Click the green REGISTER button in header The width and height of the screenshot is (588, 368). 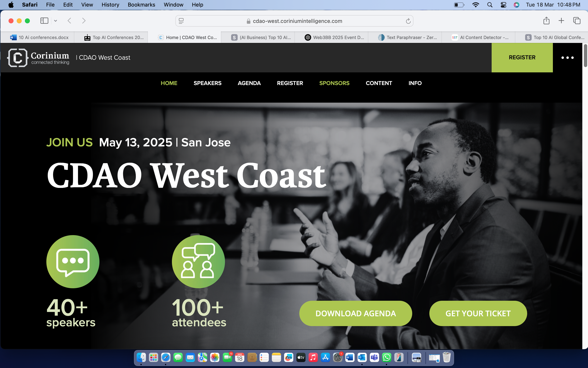[x=522, y=58]
